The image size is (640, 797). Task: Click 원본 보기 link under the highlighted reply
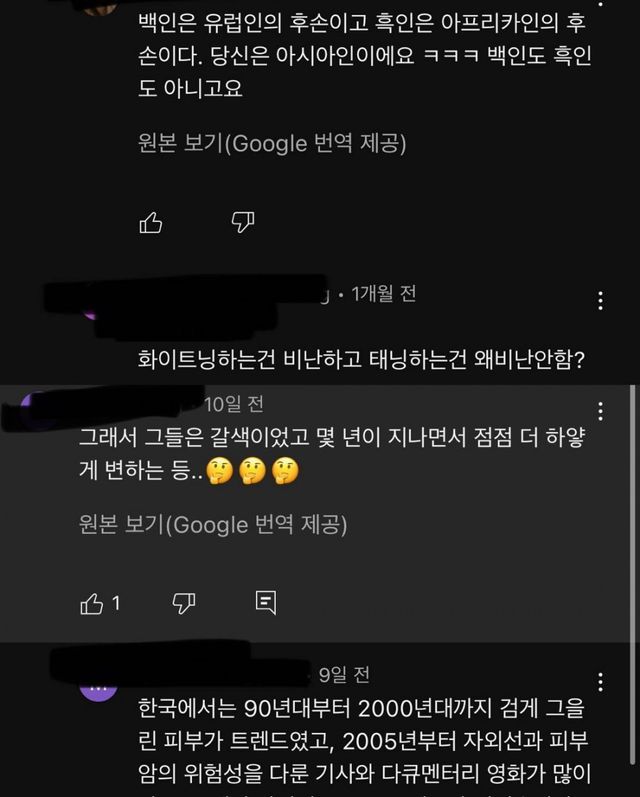tap(213, 525)
